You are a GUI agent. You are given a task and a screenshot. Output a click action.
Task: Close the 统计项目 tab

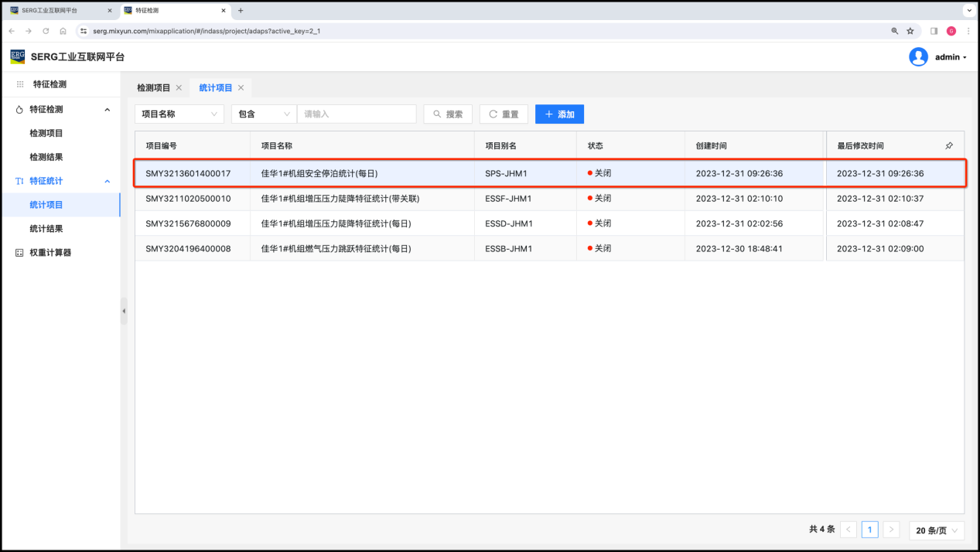241,88
